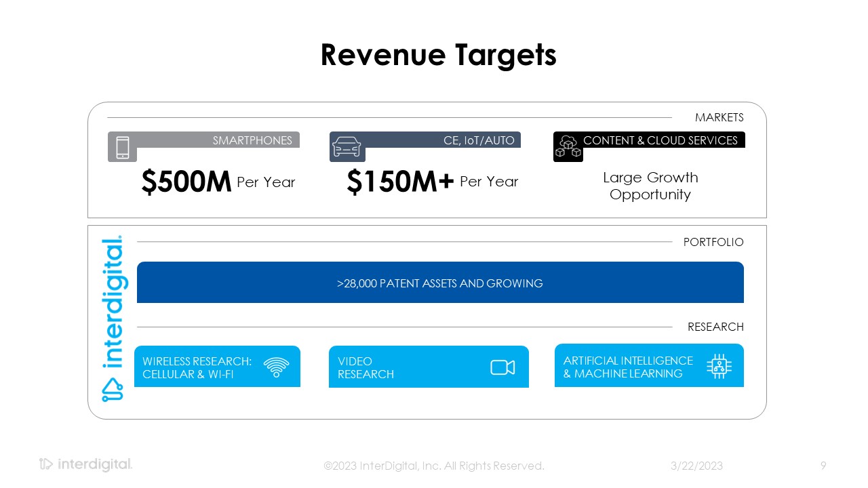This screenshot has height=488, width=868.
Task: Click the Revenue Targets title
Action: pos(439,55)
